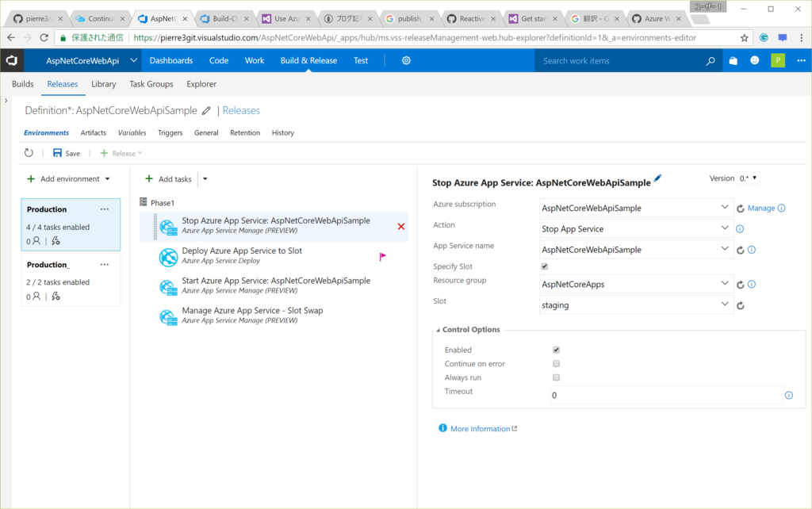Switch to the Builds tab
This screenshot has width=812, height=509.
coord(23,84)
